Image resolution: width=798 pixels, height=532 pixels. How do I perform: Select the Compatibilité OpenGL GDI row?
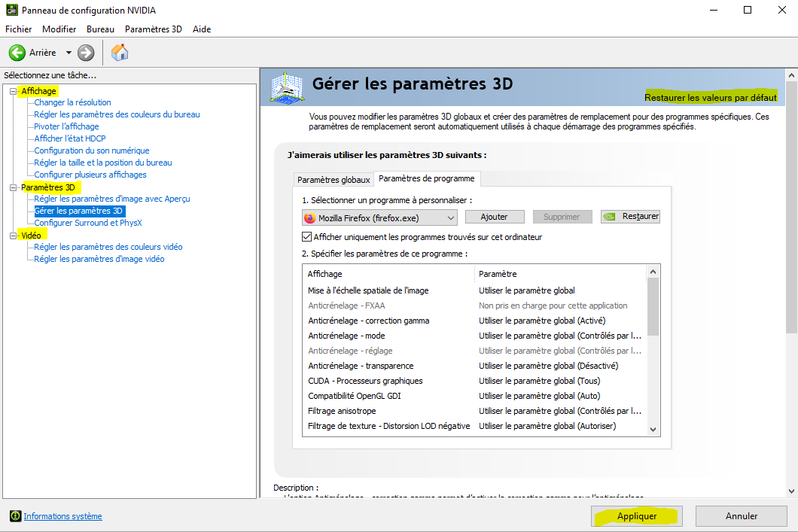475,396
